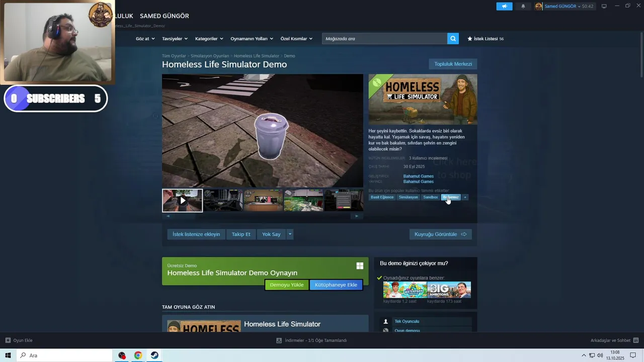Open the Windows Start menu
644x362 pixels.
(8, 355)
